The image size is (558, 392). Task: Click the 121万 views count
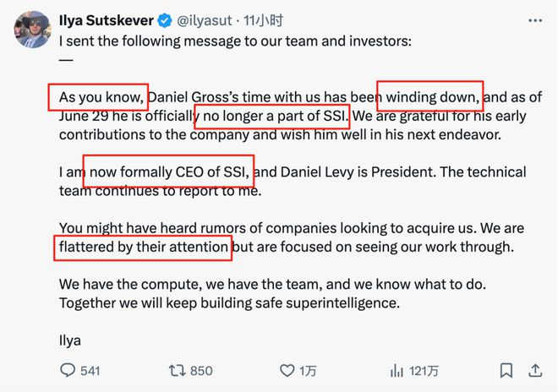[424, 371]
